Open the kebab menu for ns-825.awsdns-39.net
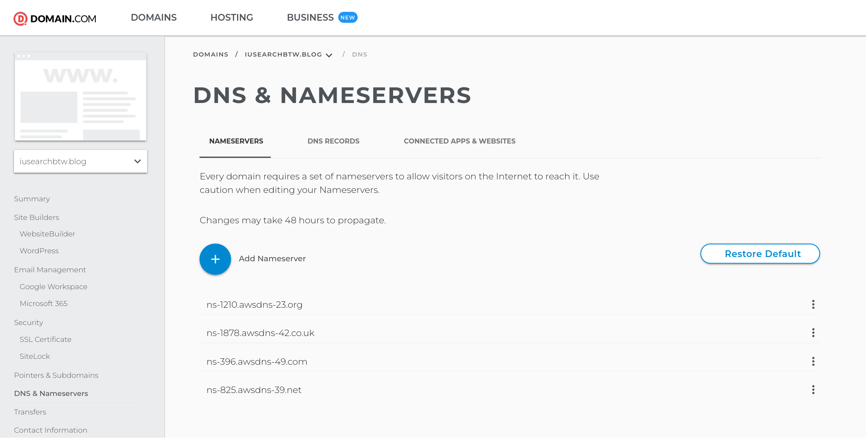Image resolution: width=868 pixels, height=439 pixels. tap(812, 390)
